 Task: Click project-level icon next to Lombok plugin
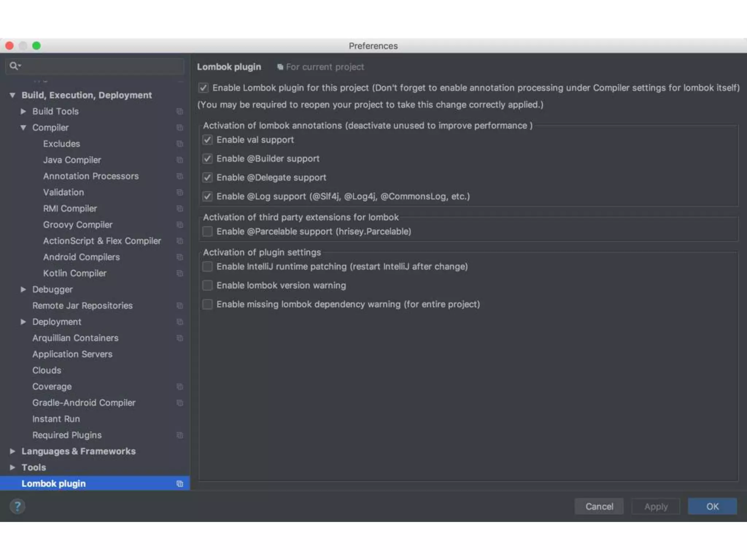[x=179, y=484]
